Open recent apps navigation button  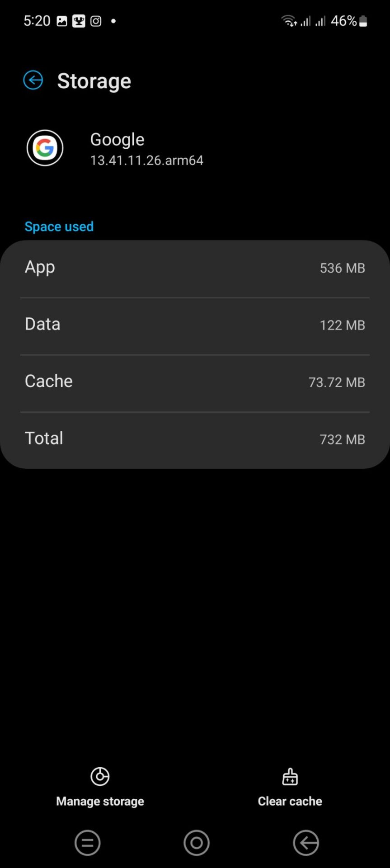pos(87,843)
